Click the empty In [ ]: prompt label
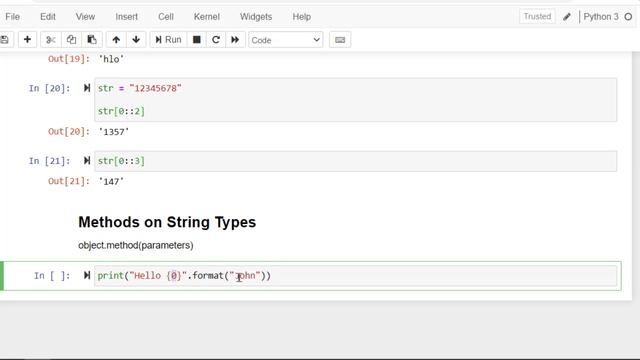 pos(52,276)
